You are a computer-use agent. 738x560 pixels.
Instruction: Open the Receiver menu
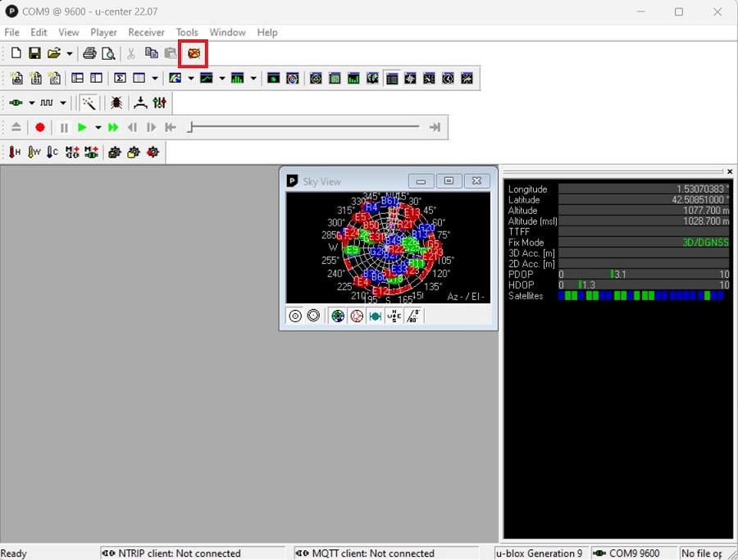pyautogui.click(x=146, y=32)
